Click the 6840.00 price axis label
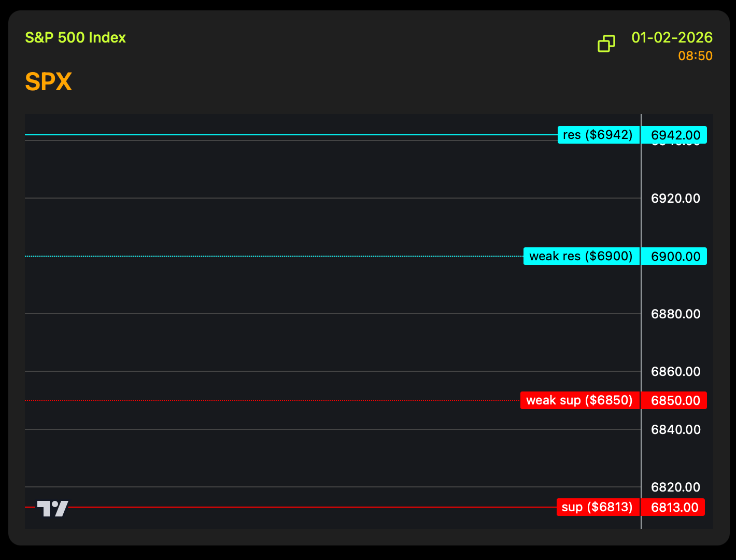 [x=675, y=430]
